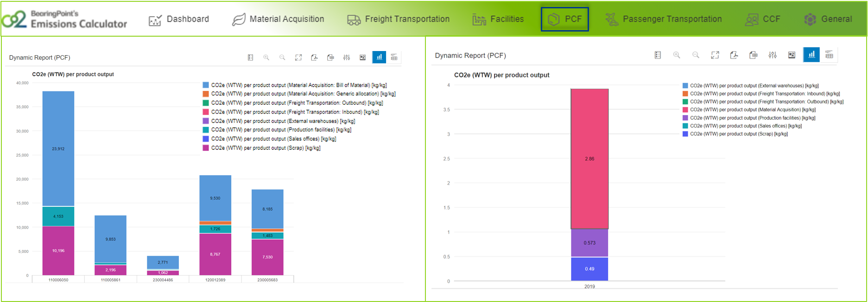Export left PCF report as PDF
Viewport: 868px width, 302px height.
point(314,58)
